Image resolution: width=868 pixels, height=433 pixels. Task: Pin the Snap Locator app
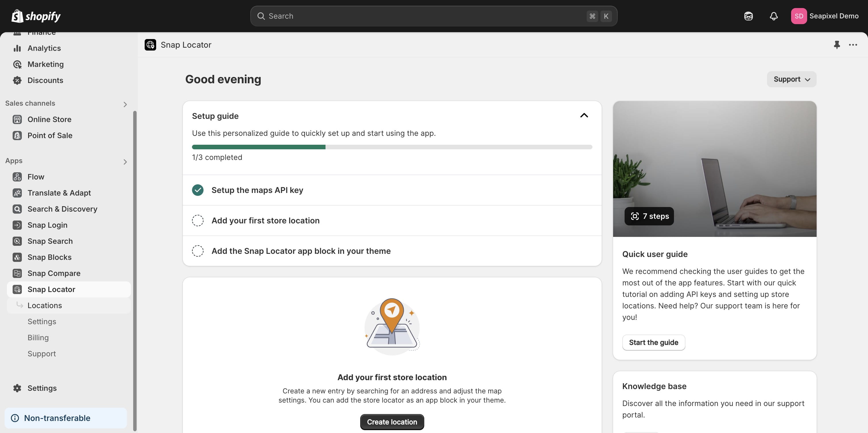tap(837, 45)
